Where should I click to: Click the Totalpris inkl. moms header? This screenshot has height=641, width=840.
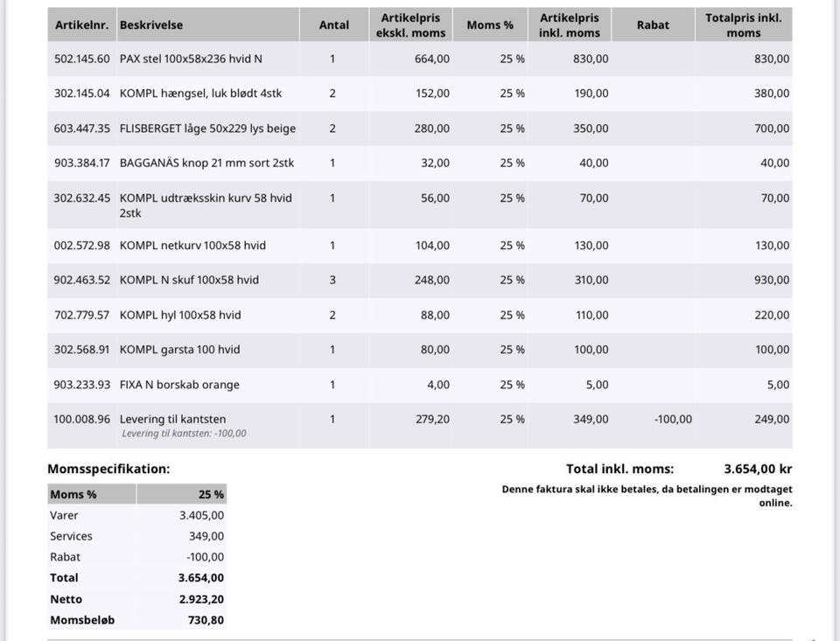[743, 25]
